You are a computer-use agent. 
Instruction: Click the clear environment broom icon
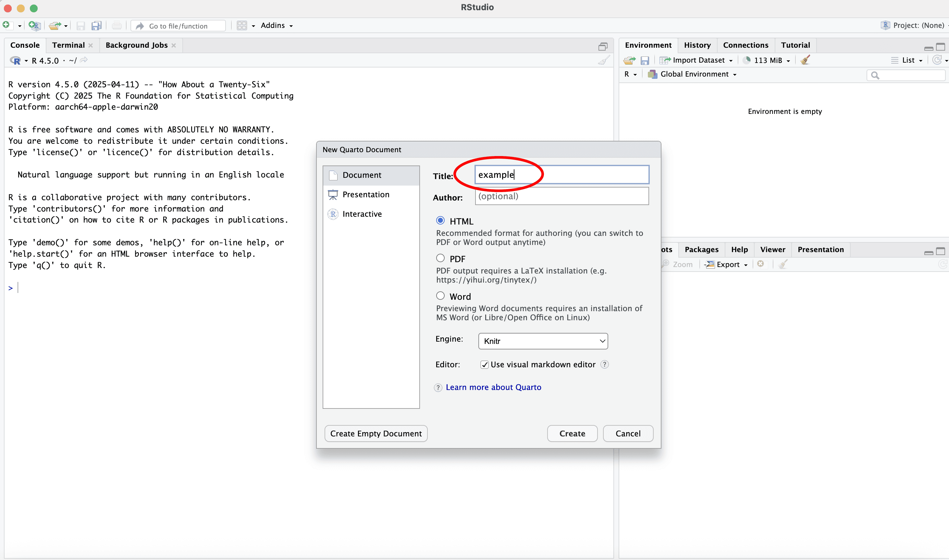(805, 60)
